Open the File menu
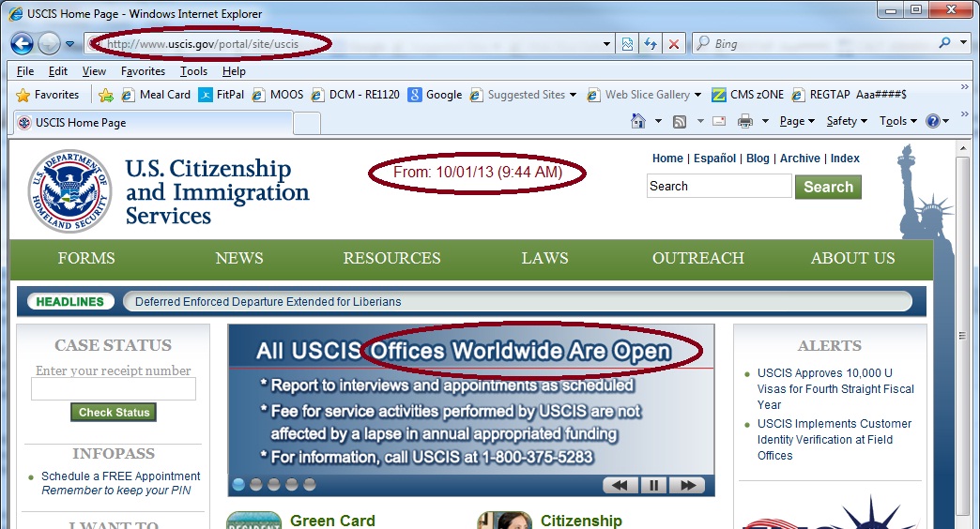Screen dimensions: 980x529 click(25, 71)
